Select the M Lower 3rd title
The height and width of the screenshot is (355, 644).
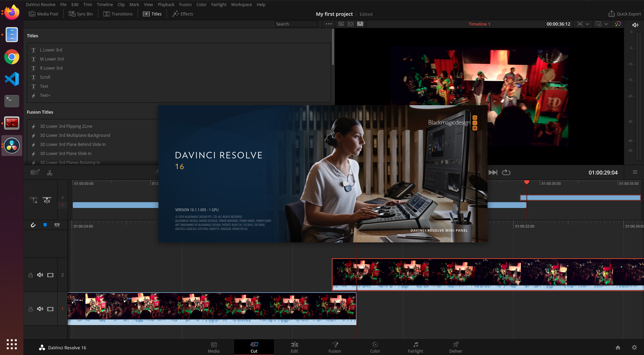click(x=51, y=59)
